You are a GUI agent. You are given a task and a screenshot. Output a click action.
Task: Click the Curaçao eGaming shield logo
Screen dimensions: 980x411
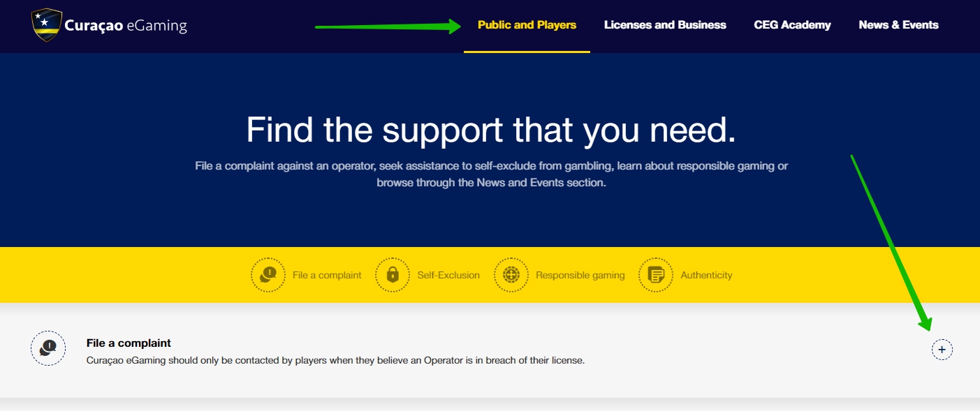click(x=46, y=25)
